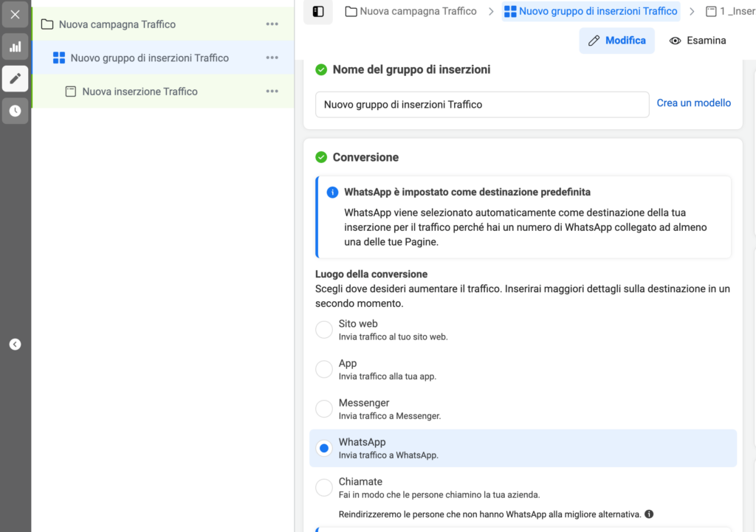Click the Invia traffico alla tua app description
This screenshot has height=532, width=756.
click(x=387, y=376)
